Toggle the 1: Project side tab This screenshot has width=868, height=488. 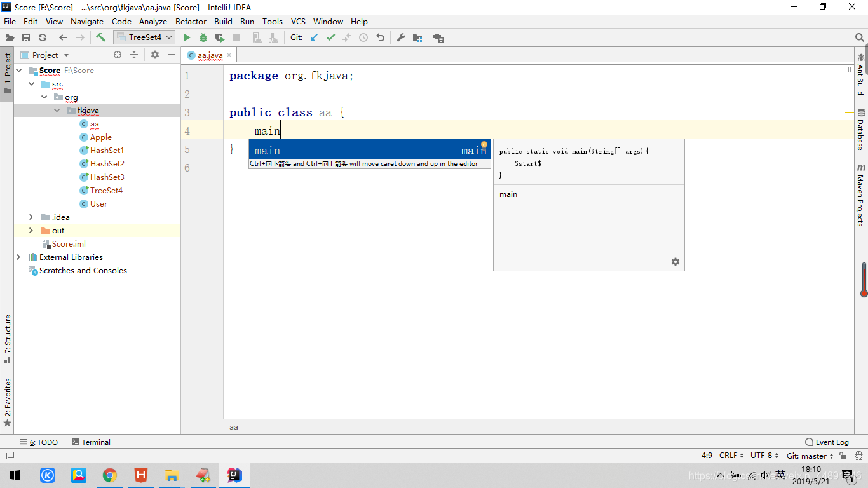click(x=7, y=73)
